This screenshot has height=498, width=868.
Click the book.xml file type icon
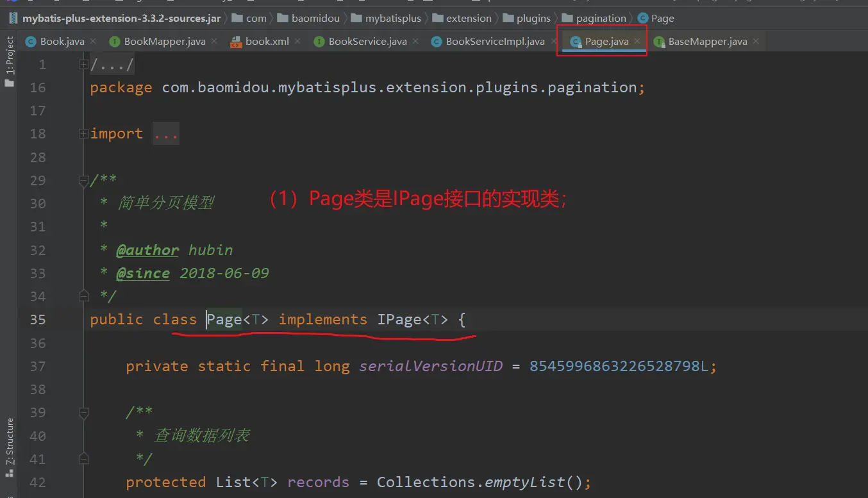235,42
